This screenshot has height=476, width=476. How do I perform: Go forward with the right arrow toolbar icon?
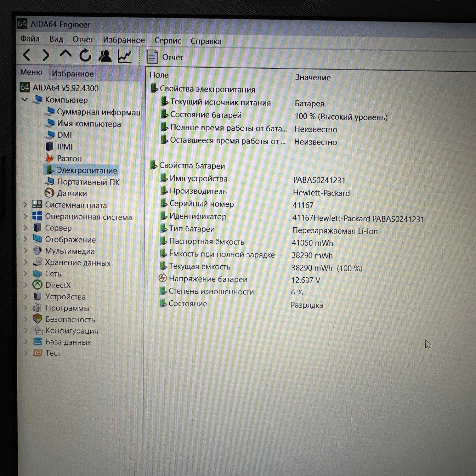pyautogui.click(x=46, y=55)
